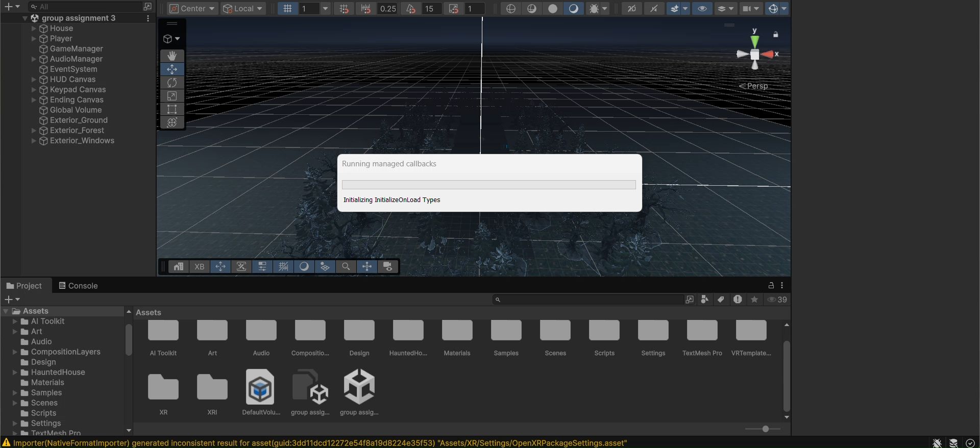Expand the HauntedHouse folder in tree
Screen dimensions: 980x448
tap(15, 372)
